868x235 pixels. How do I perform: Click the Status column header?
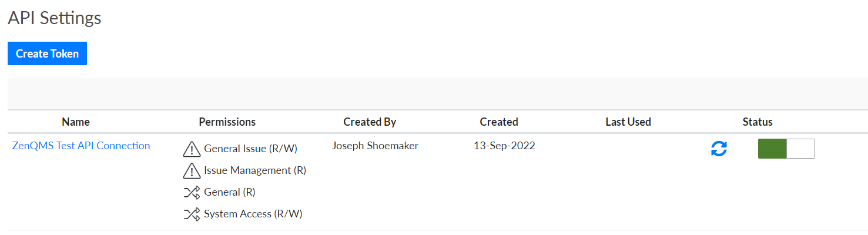coord(758,122)
